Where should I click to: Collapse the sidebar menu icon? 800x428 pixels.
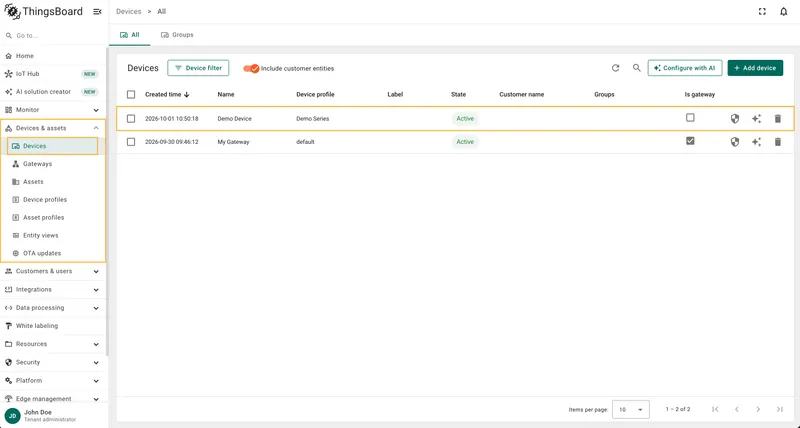click(x=97, y=11)
